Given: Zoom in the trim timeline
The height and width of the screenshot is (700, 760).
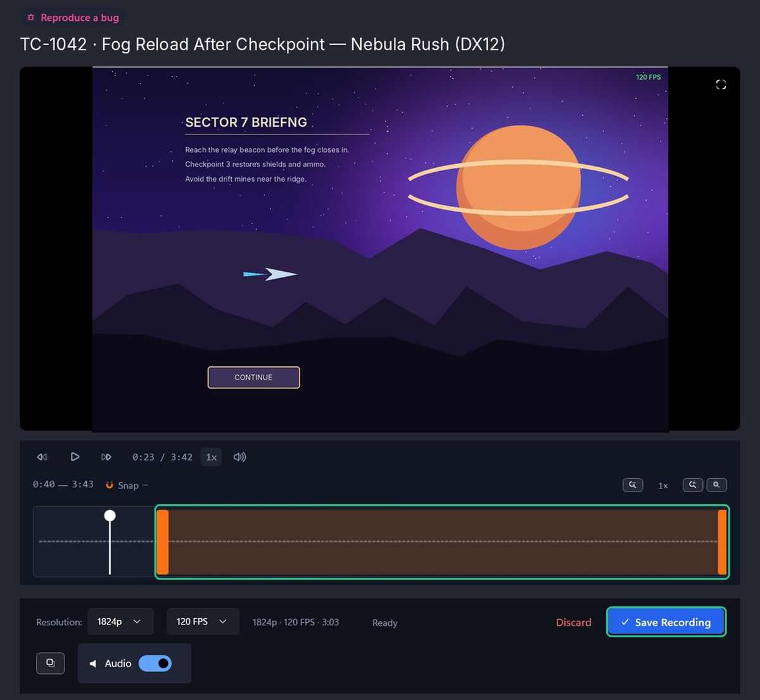Looking at the screenshot, I should [693, 485].
